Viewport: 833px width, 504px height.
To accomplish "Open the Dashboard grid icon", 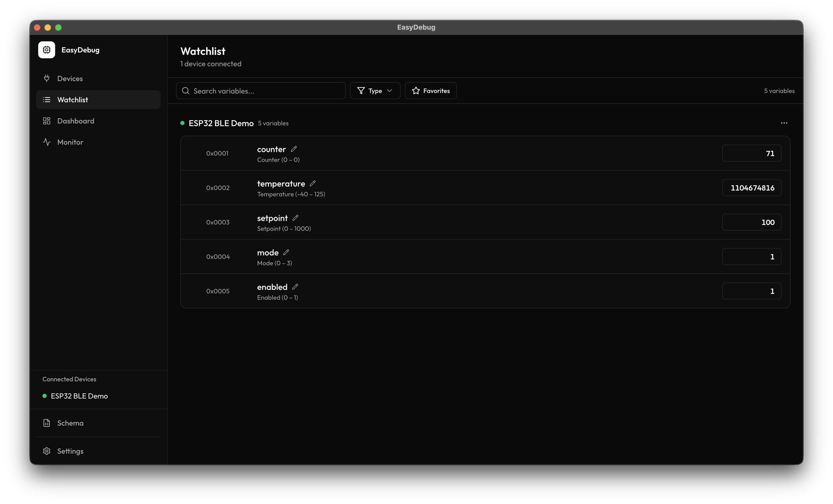I will coord(47,121).
